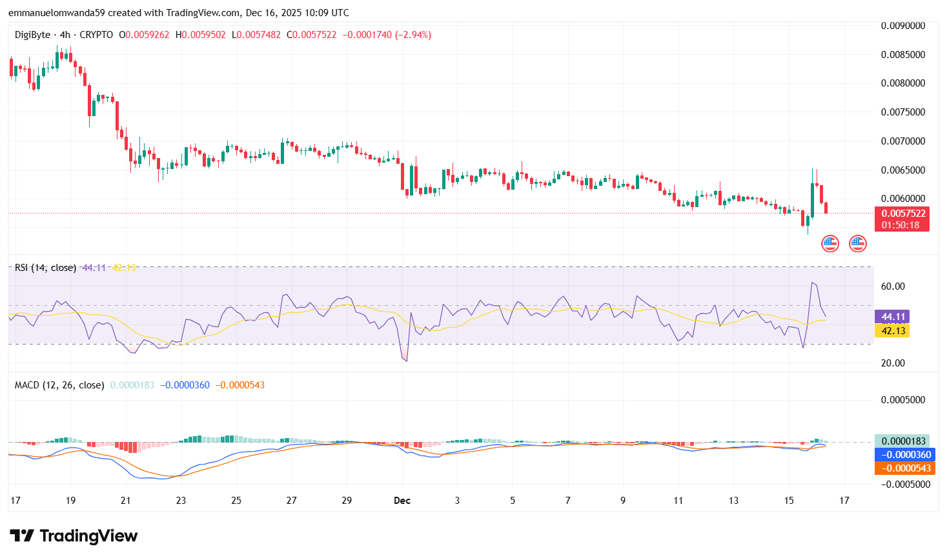Select the Dec label on the time axis

(x=403, y=500)
